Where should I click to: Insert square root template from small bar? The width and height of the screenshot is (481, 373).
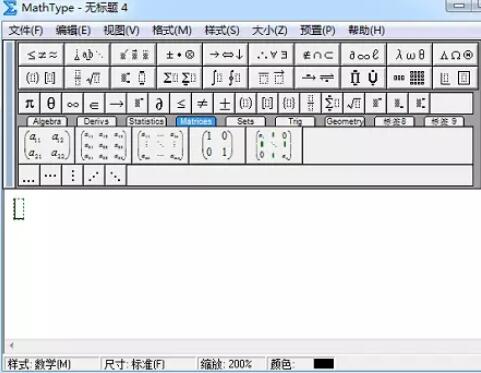tap(354, 104)
